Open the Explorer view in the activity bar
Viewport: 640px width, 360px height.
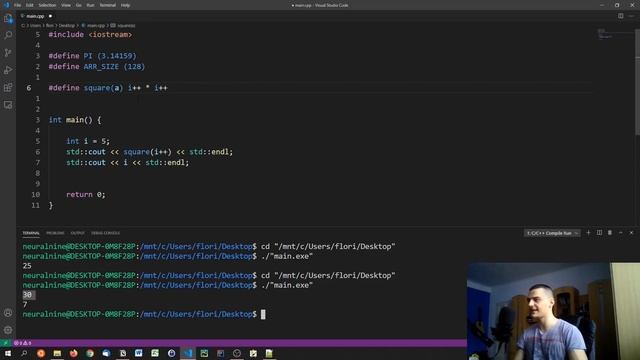click(8, 18)
